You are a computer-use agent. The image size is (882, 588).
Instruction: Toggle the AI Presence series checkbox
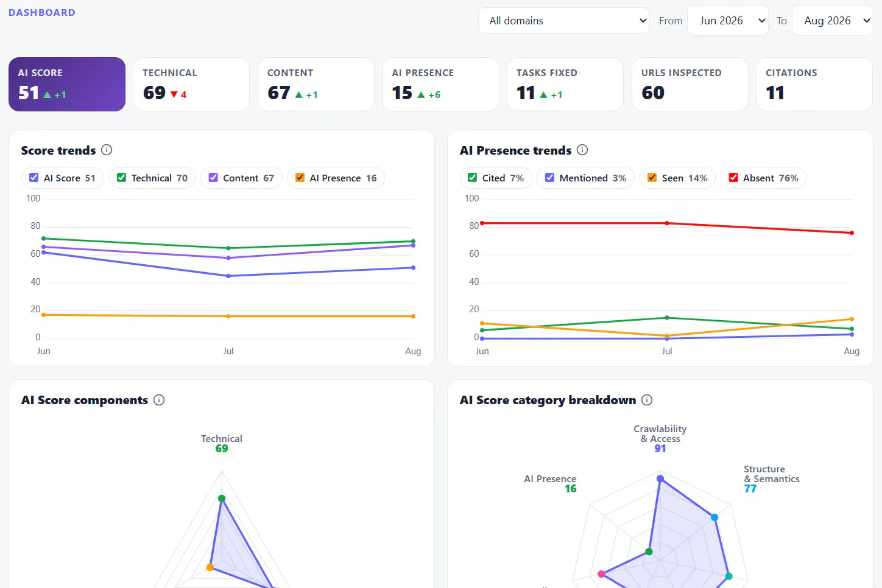click(x=300, y=178)
